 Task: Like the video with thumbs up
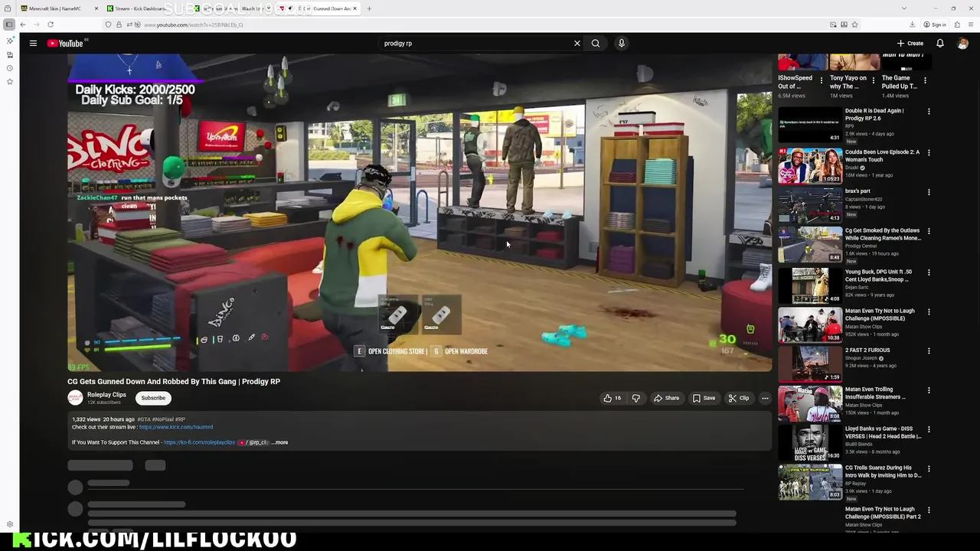click(x=612, y=398)
